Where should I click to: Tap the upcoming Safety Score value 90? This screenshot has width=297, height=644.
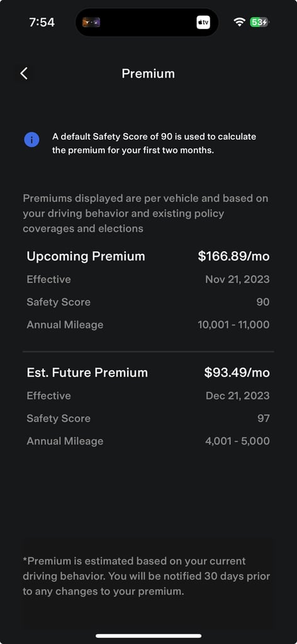263,302
